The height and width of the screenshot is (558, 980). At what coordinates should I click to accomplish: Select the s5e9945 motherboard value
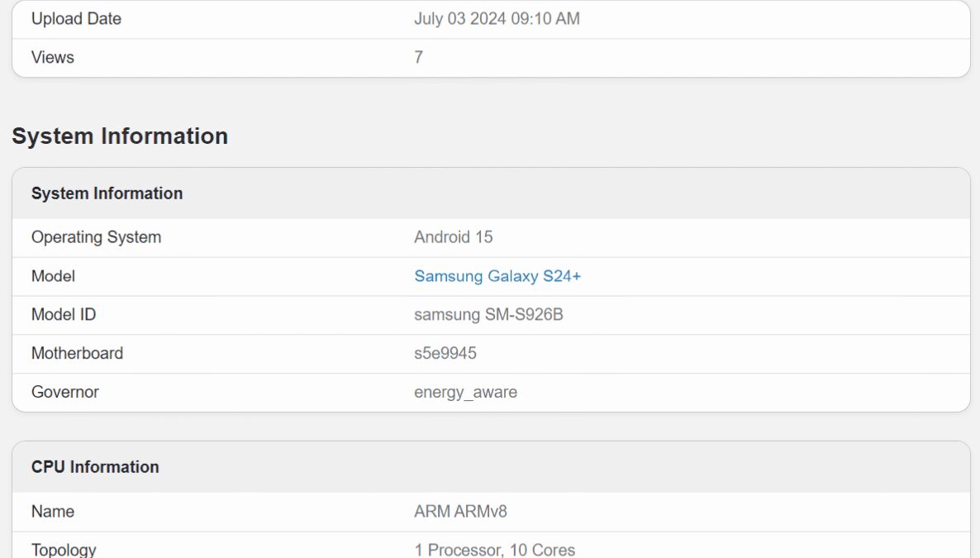[x=445, y=354]
